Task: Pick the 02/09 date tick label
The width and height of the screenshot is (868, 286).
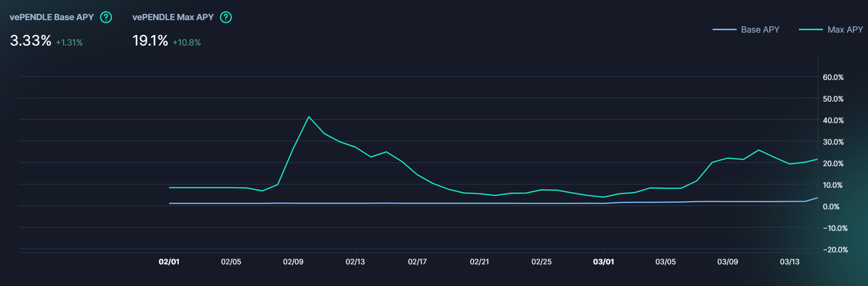Action: pyautogui.click(x=293, y=262)
